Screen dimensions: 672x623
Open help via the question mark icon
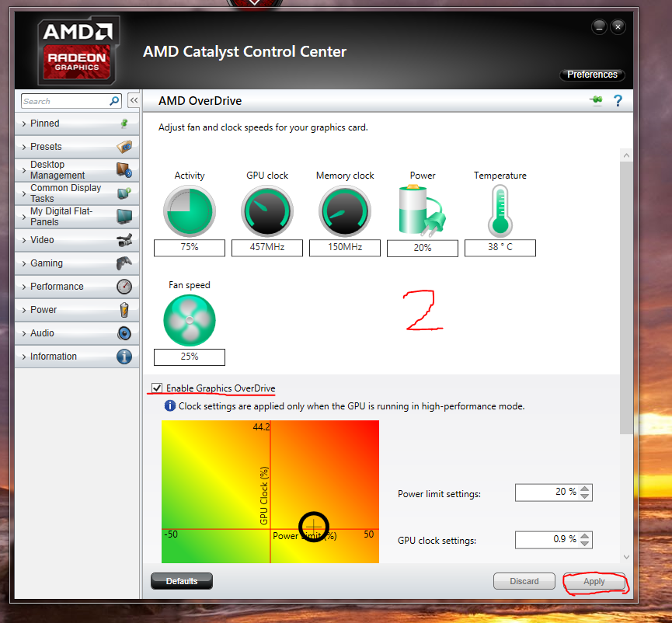click(x=618, y=101)
